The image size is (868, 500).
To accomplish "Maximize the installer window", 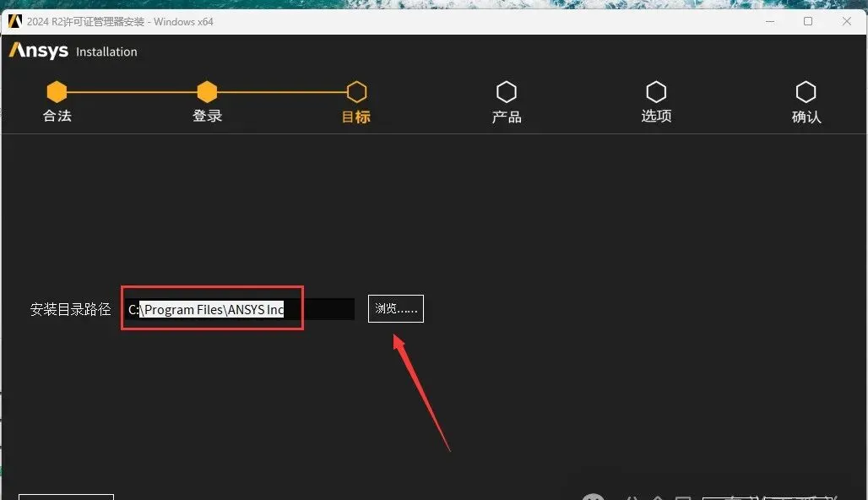I will click(808, 22).
